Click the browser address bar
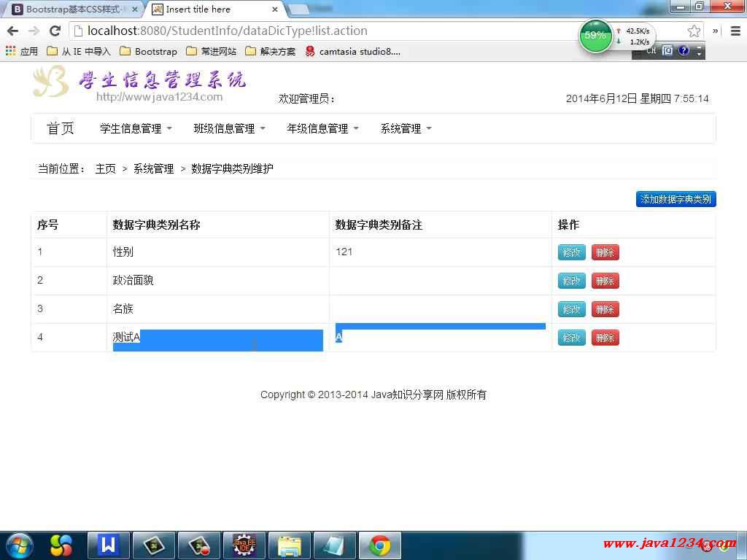This screenshot has height=560, width=747. (328, 31)
